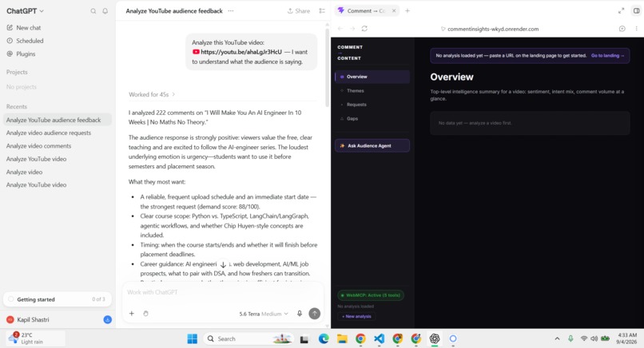The width and height of the screenshot is (644, 348).
Task: Open the 5.6 Terra Medium model dropdown
Action: 263,314
